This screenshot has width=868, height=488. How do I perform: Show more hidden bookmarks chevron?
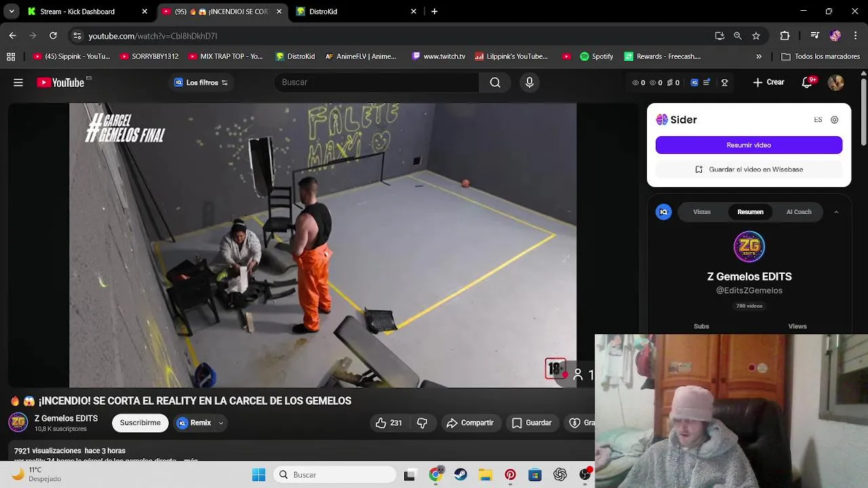click(759, 57)
